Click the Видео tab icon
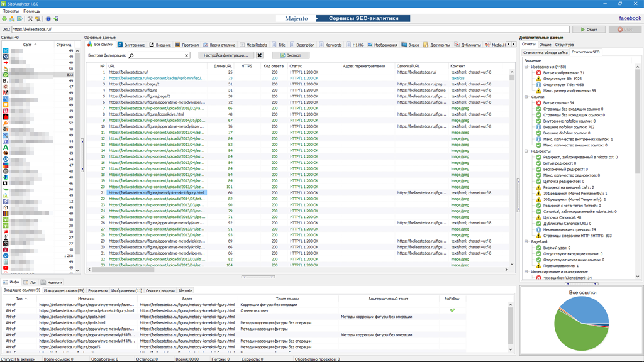This screenshot has width=644, height=362. click(404, 45)
